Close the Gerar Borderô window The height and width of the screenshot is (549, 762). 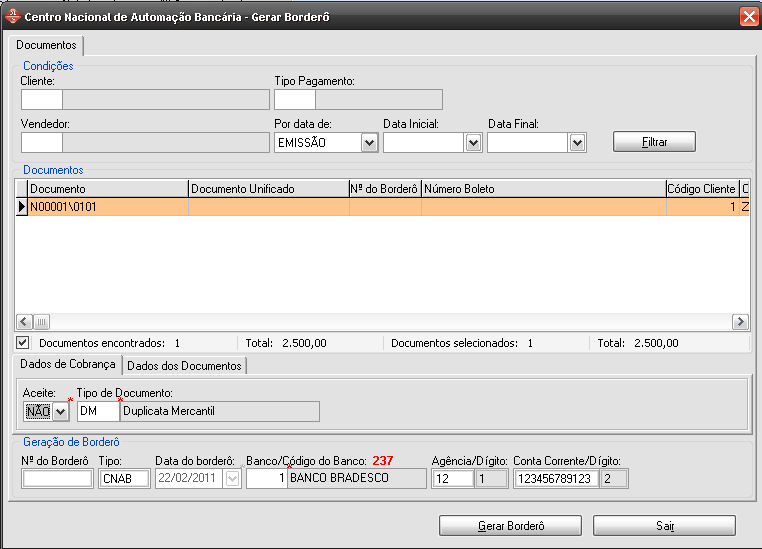click(x=749, y=17)
